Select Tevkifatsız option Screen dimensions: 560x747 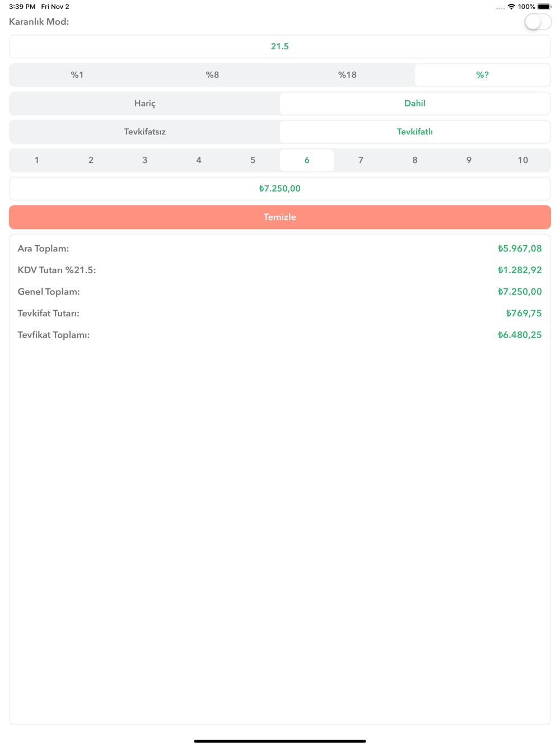tap(144, 132)
